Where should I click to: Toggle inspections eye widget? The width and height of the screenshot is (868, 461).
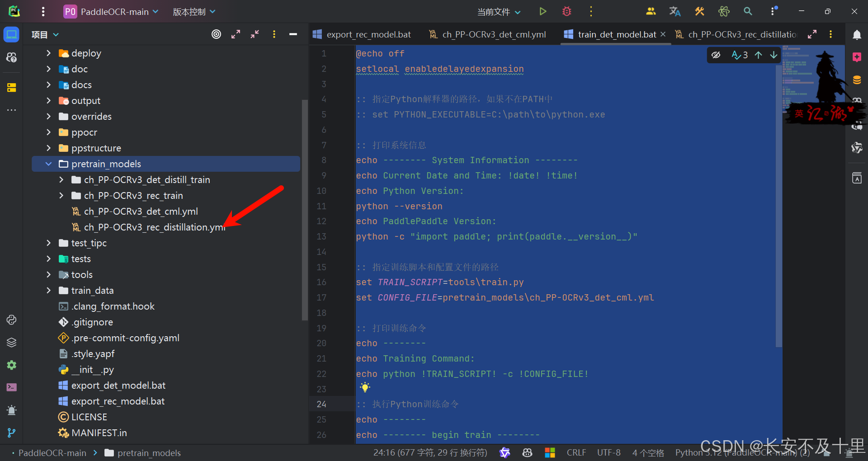(716, 55)
